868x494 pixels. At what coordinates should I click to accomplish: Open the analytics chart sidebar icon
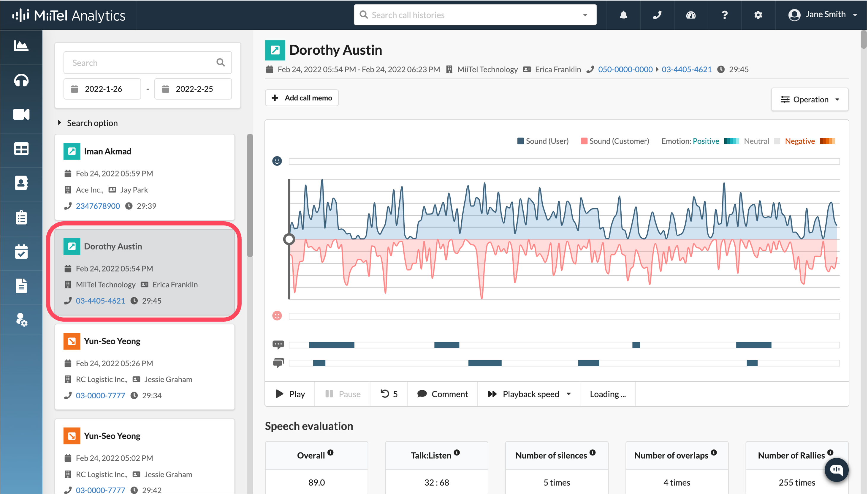21,46
